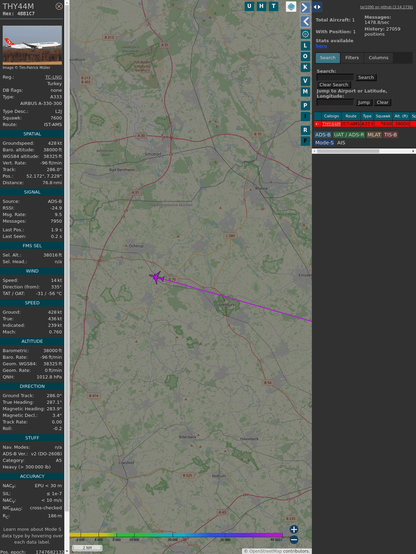
Task: Click Clear button next to Jump
Action: [382, 102]
